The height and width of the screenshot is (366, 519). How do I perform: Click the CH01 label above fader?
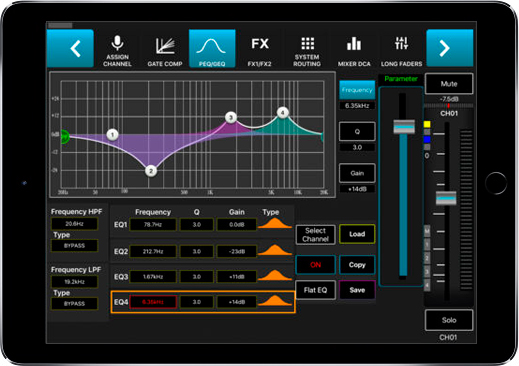coord(449,114)
